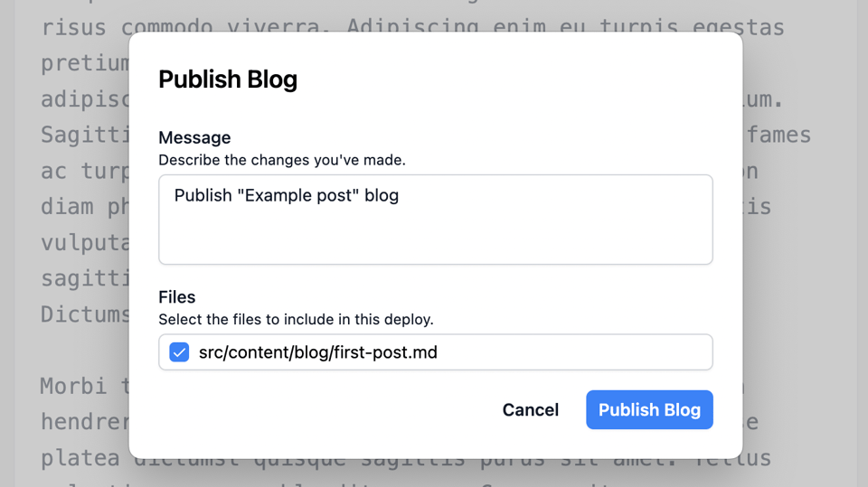Click the dimmed word "Sagitti" in the background
The image size is (868, 487).
[x=85, y=136]
